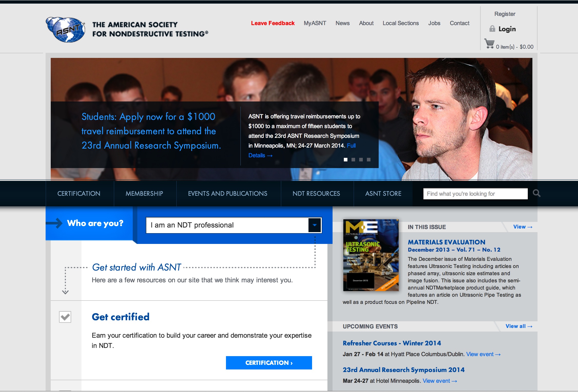Click View link in In This Issue
This screenshot has height=392, width=578.
point(523,227)
